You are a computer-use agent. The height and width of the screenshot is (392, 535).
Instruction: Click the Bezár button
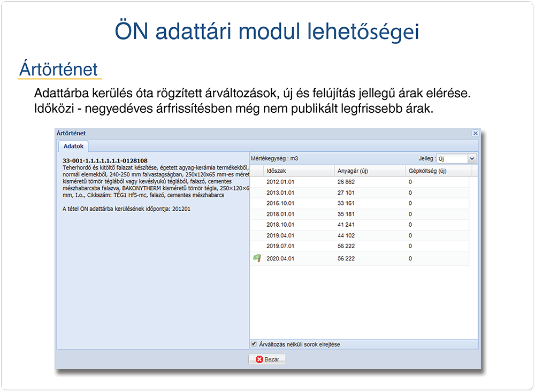pyautogui.click(x=267, y=359)
